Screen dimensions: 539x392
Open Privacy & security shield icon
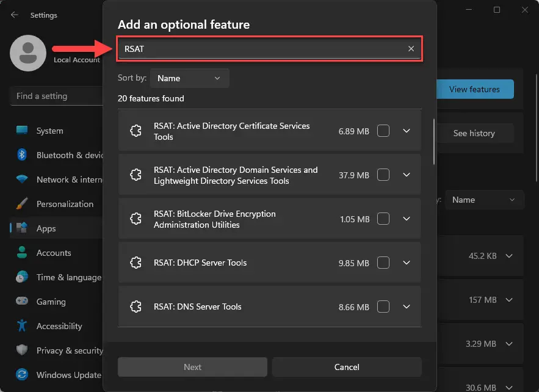pos(22,350)
